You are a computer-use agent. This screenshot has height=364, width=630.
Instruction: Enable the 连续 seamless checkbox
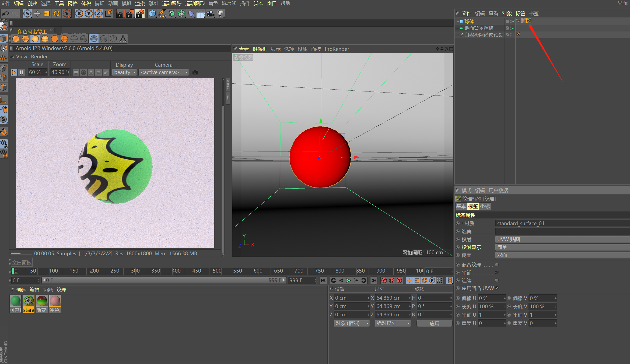pos(497,280)
